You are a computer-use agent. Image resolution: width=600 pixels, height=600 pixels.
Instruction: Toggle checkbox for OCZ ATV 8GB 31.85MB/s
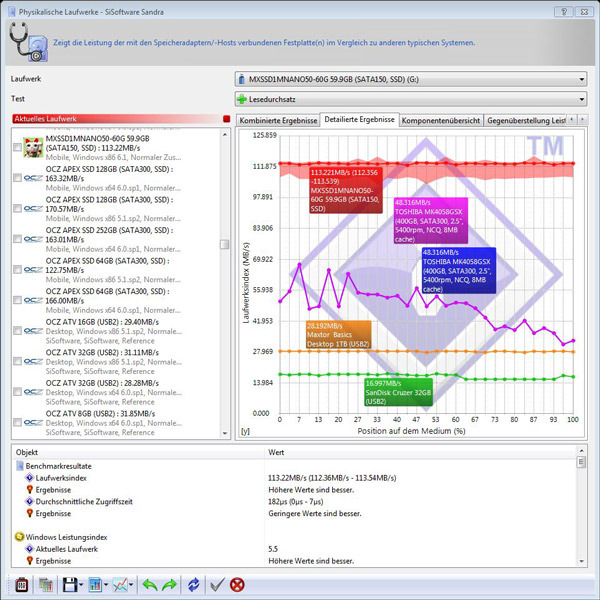17,422
